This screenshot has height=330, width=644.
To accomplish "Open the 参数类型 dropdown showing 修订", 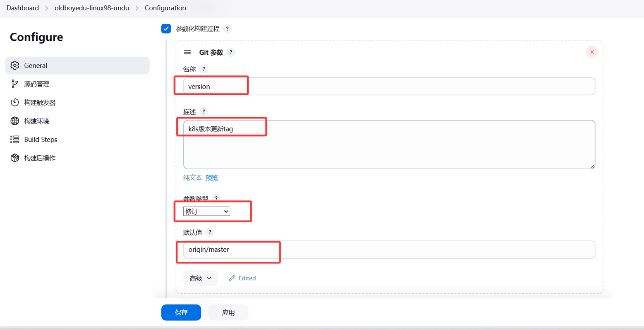I will click(x=207, y=211).
